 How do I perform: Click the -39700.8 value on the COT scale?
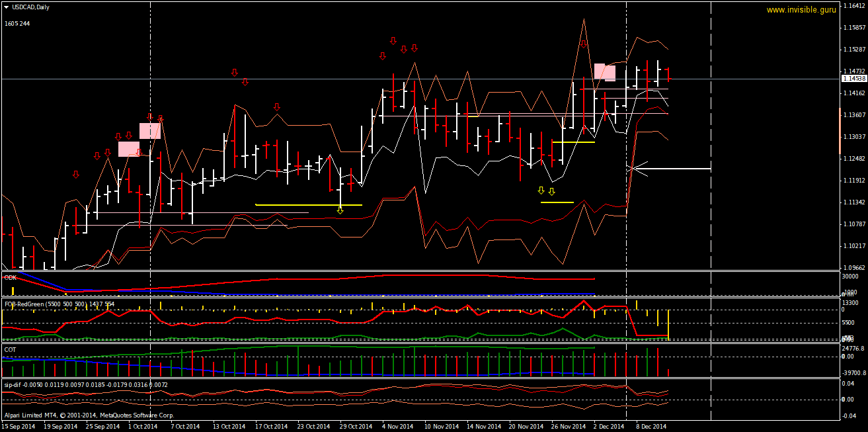click(x=855, y=372)
